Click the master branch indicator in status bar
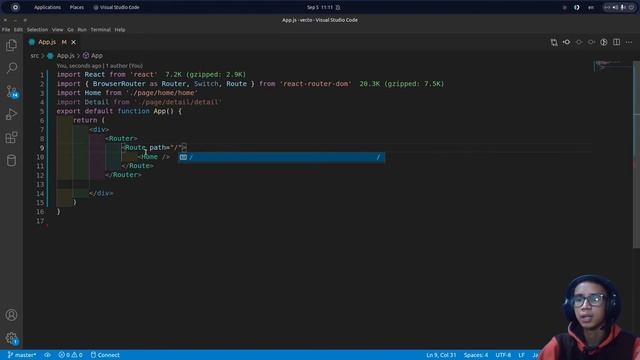Screen dimensions: 640x360 (22, 355)
